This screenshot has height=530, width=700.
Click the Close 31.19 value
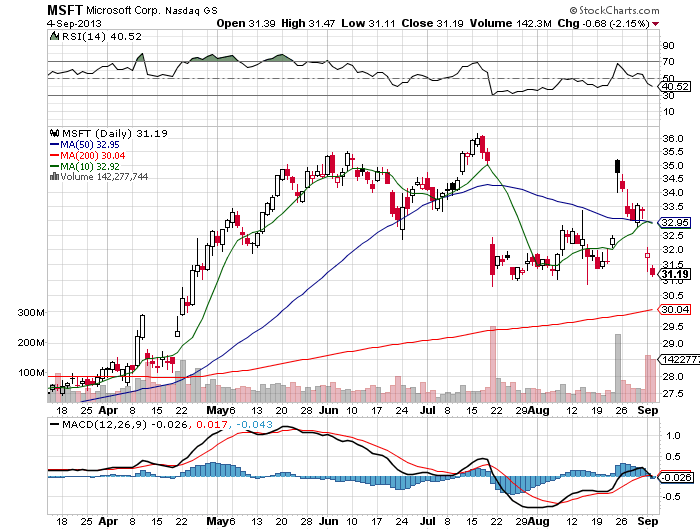point(433,23)
